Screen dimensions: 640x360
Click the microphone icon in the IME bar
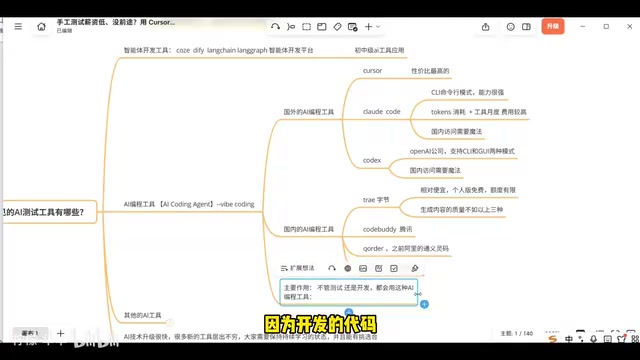pos(593,339)
